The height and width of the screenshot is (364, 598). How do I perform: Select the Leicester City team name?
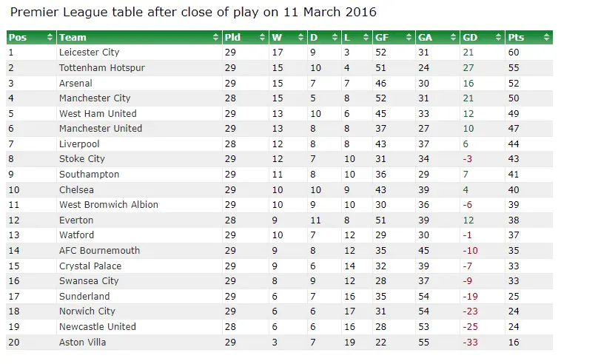tap(89, 53)
